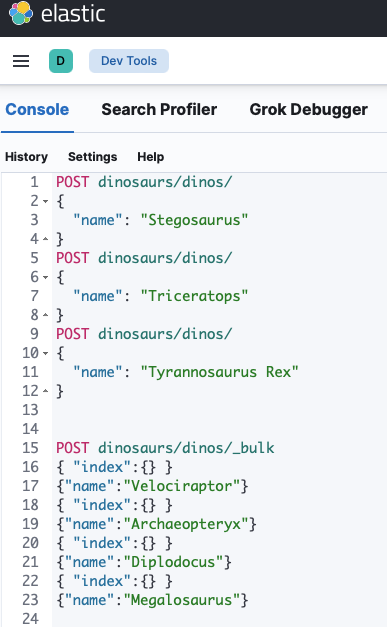Click the "Stegosaurus" value on line 3

pos(194,220)
